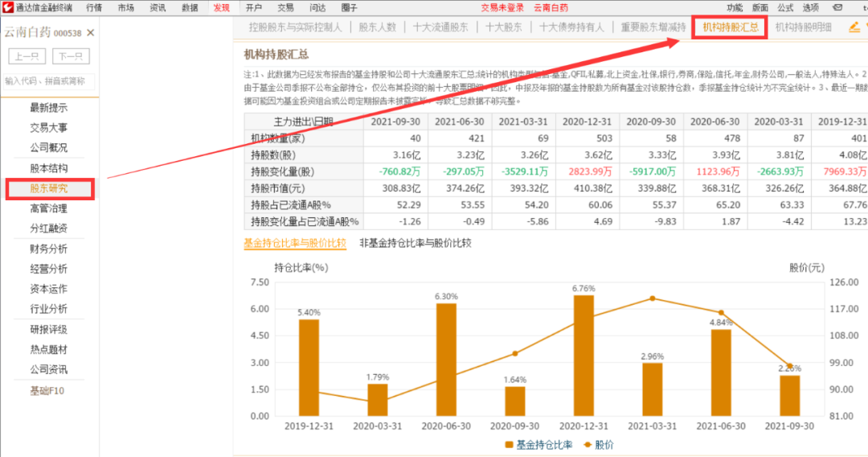
Task: Go to next stock with 下一只
Action: (x=71, y=56)
